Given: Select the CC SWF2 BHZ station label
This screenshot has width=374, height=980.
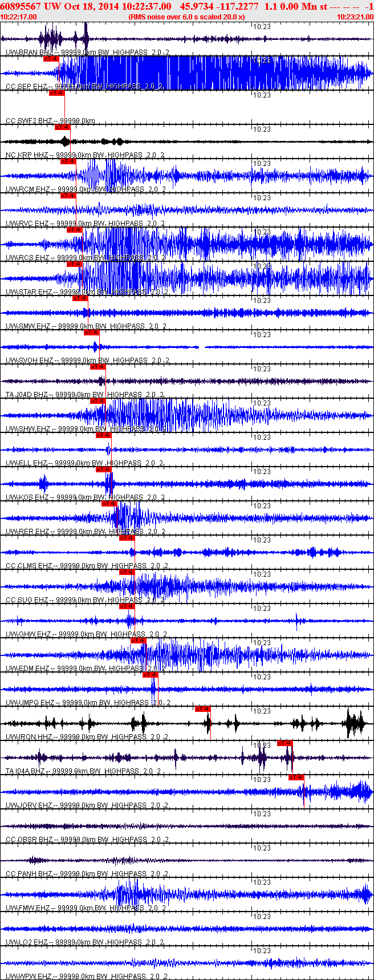Looking at the screenshot, I should pos(50,121).
